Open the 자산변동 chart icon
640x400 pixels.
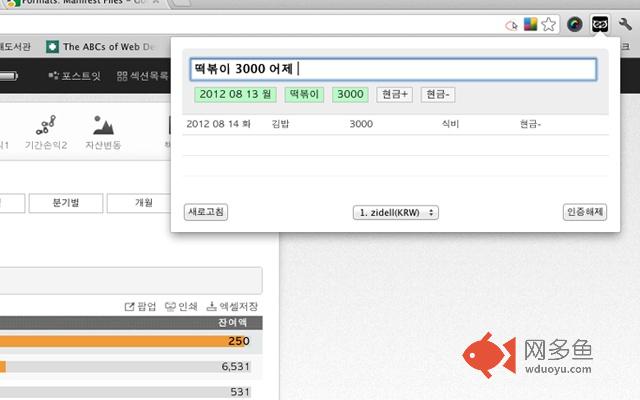click(103, 133)
